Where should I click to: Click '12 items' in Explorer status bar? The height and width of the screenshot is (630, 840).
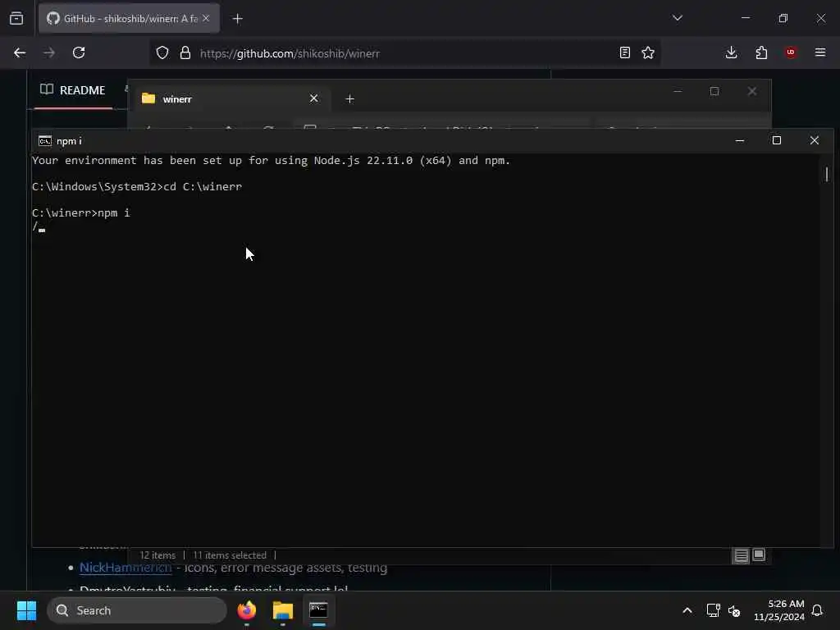click(157, 555)
